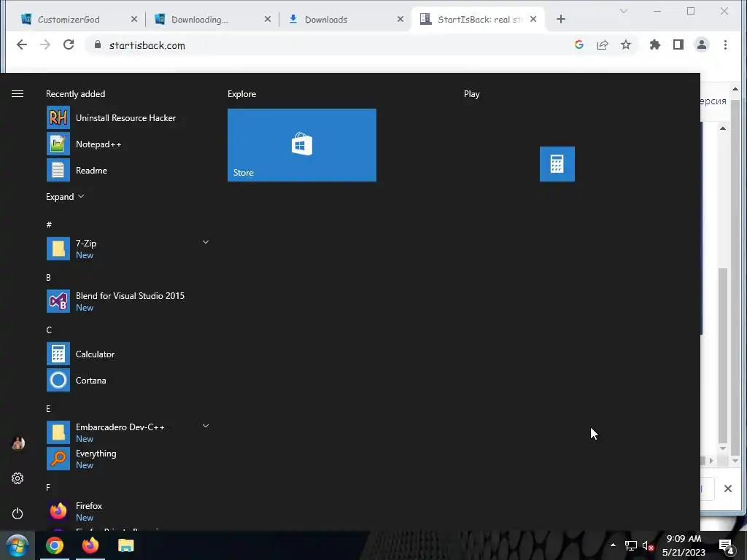Open the network tray icon

(630, 545)
